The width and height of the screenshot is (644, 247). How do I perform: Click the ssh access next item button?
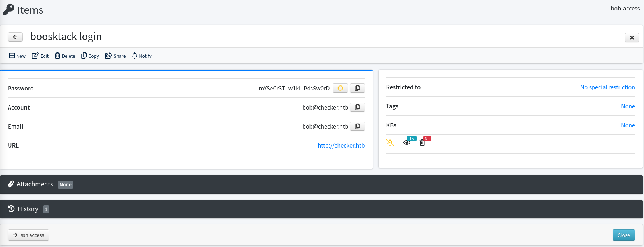coord(28,235)
